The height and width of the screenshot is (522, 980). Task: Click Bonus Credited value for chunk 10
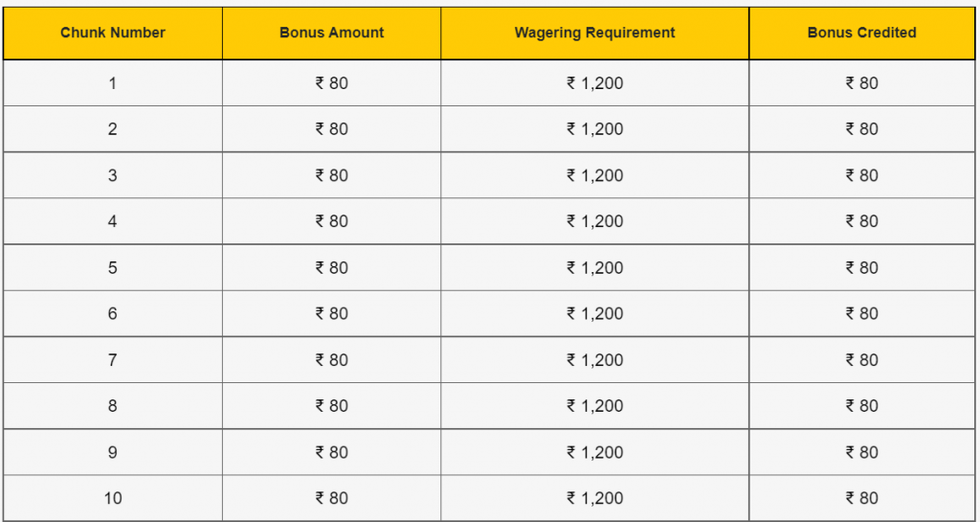pos(862,498)
